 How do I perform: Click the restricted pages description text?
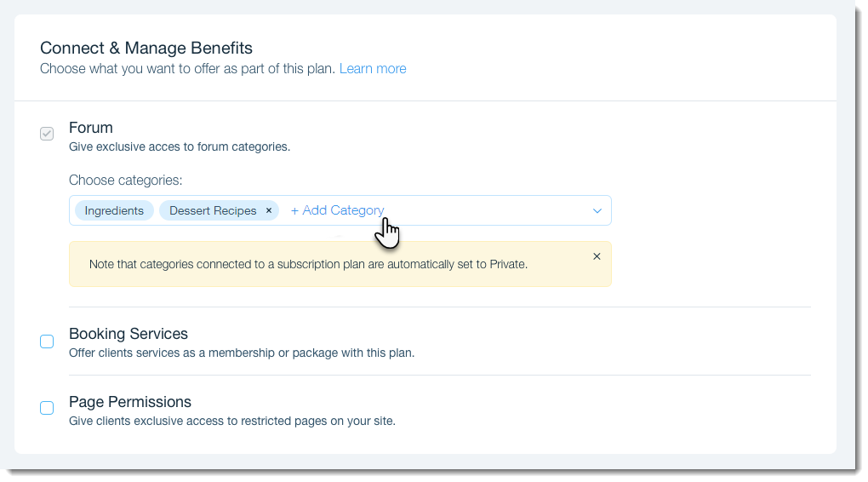[x=232, y=421]
